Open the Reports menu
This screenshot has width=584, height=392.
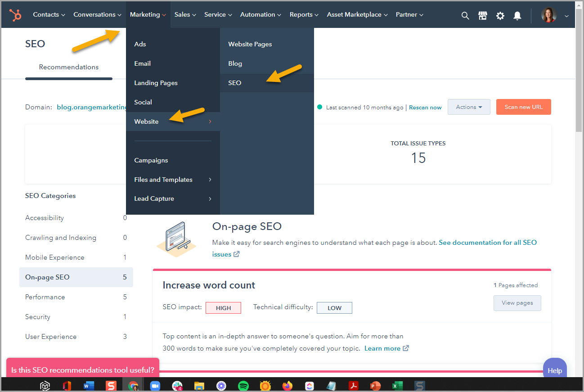pos(304,14)
